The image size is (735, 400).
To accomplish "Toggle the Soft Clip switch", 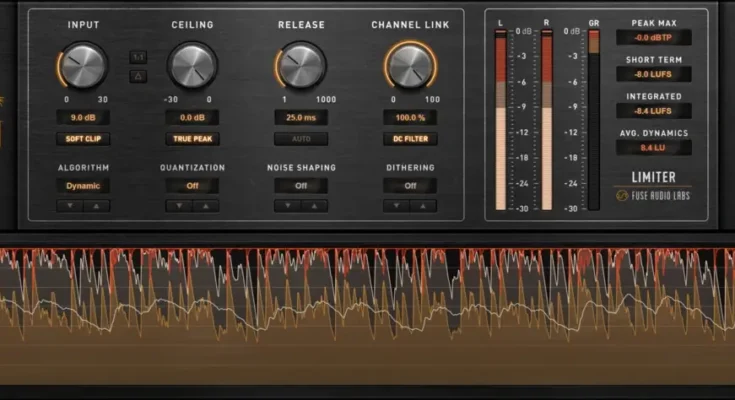I will (83, 139).
